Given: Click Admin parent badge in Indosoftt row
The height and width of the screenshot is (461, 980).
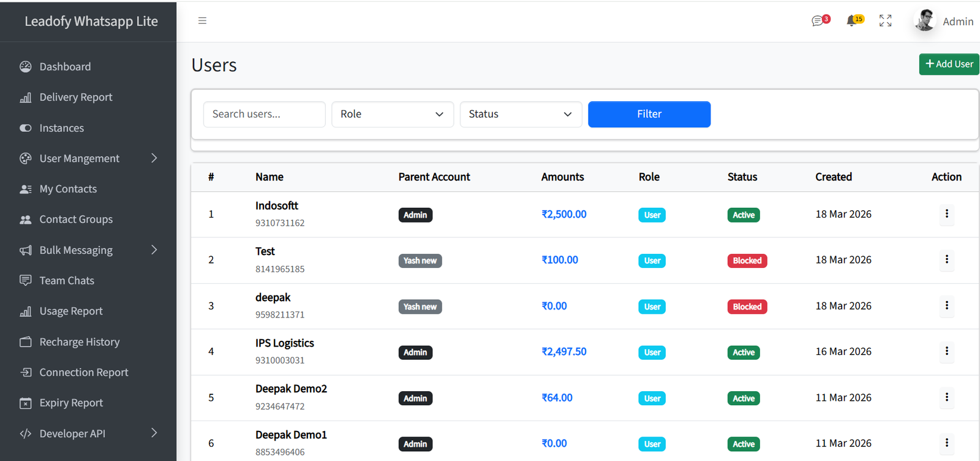Looking at the screenshot, I should click(415, 215).
